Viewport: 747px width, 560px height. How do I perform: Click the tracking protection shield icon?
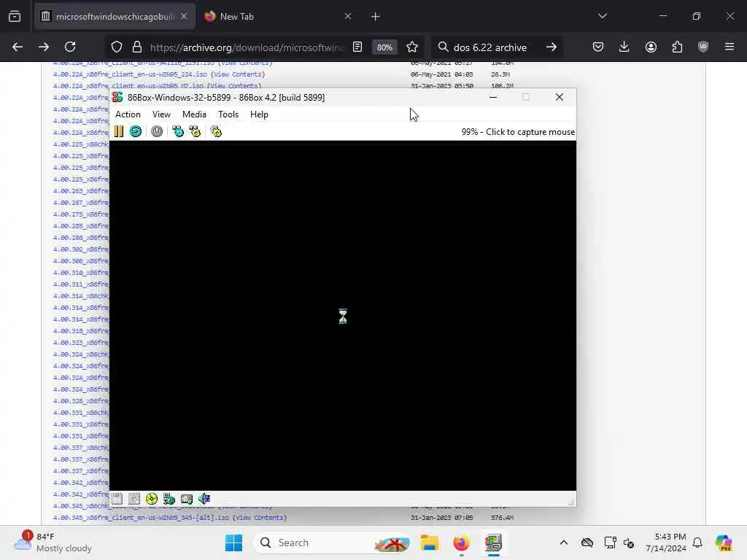click(x=117, y=47)
